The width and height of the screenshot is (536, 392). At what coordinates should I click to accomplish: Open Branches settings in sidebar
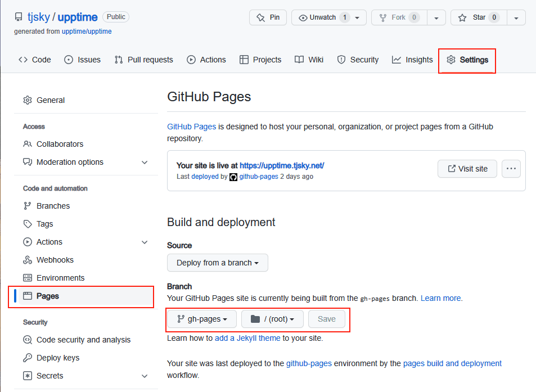[x=86, y=206]
